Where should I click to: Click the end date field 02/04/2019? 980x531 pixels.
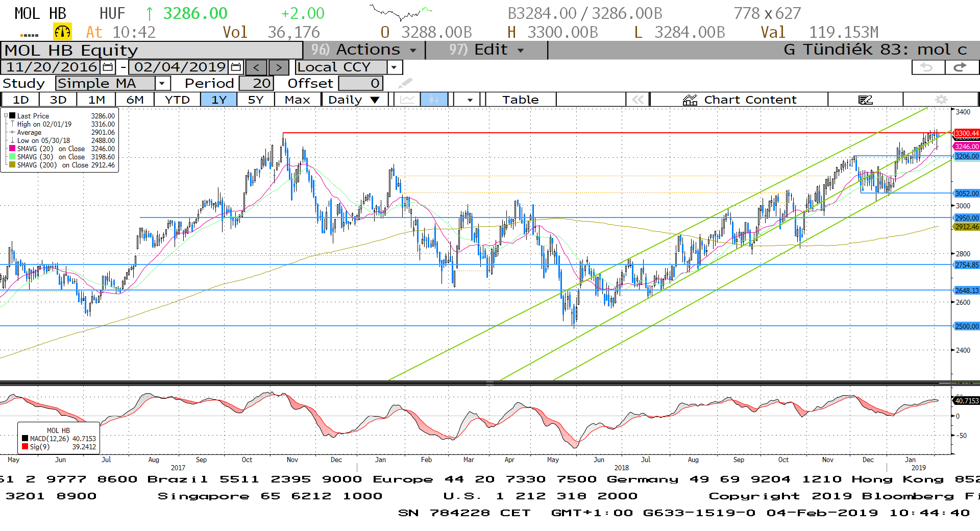tap(179, 67)
